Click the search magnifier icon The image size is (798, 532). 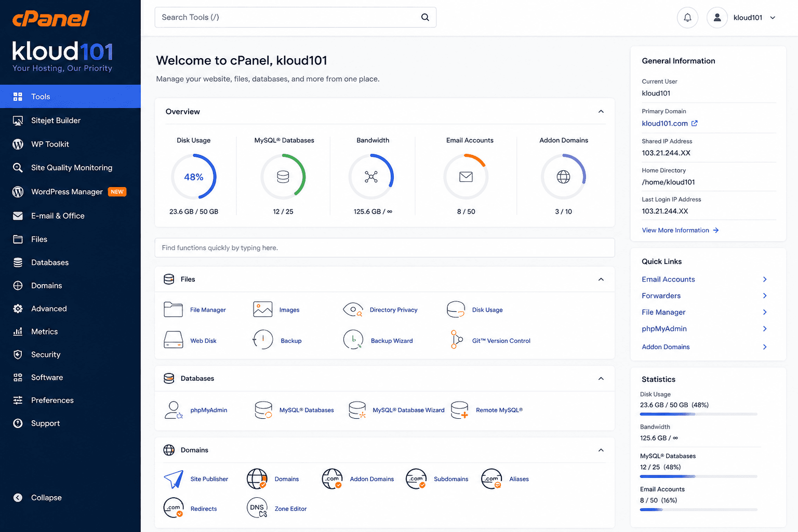425,17
